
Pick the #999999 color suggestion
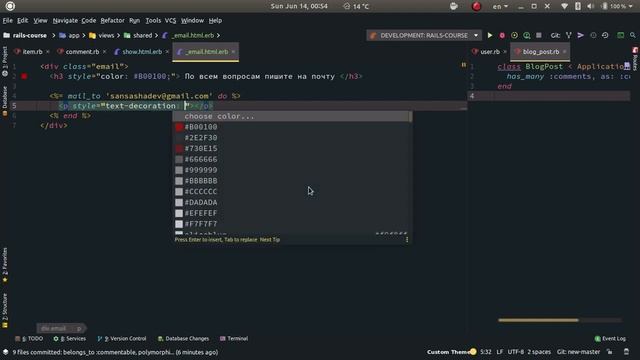tap(291, 170)
